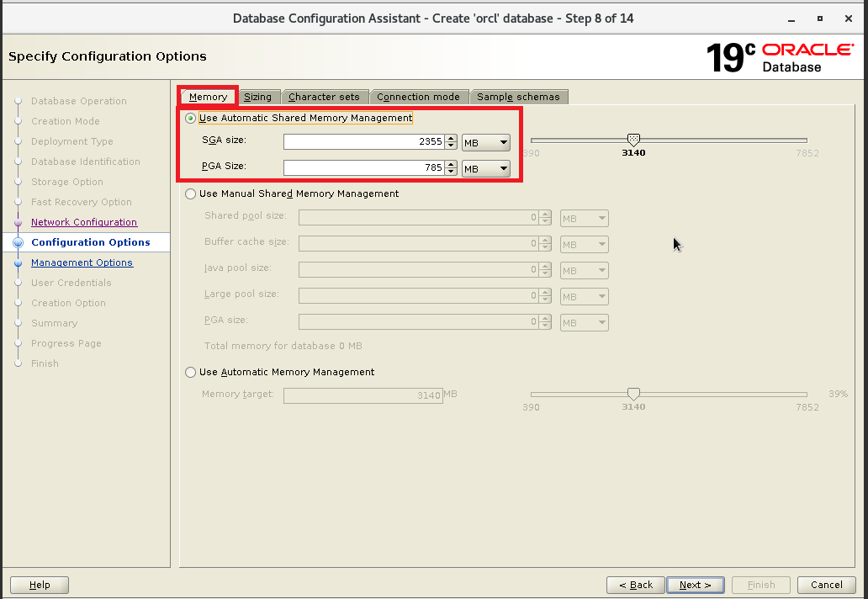Click the Next button
The height and width of the screenshot is (599, 868).
click(695, 585)
